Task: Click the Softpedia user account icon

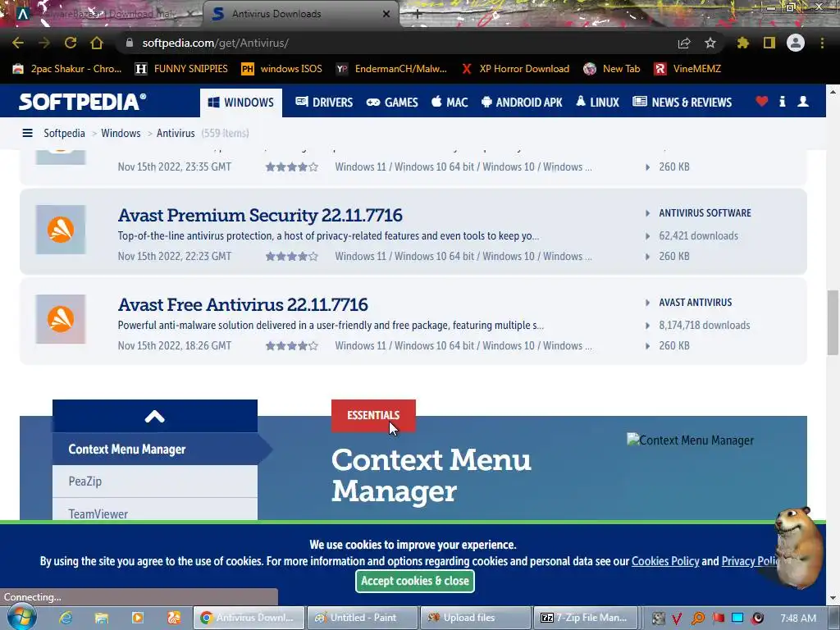Action: 803,101
